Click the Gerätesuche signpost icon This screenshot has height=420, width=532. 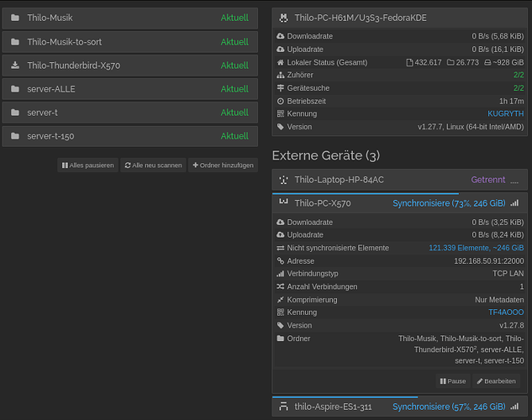(280, 88)
